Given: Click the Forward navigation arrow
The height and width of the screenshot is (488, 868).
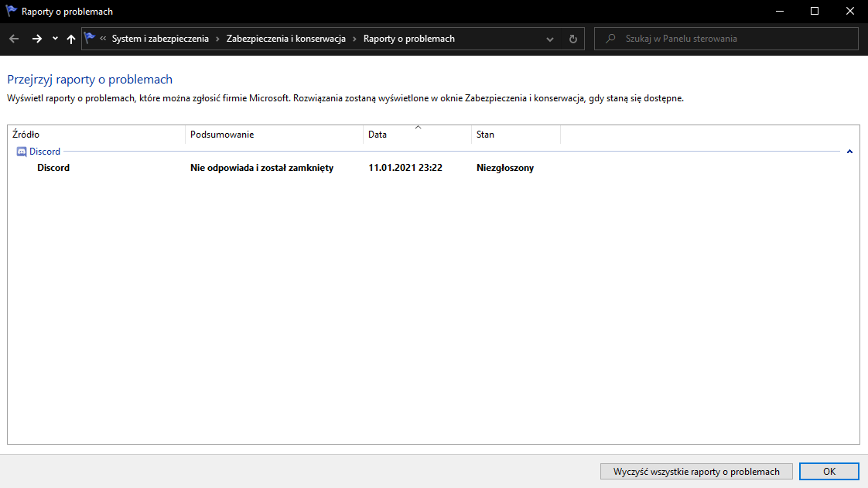Looking at the screenshot, I should tap(36, 39).
